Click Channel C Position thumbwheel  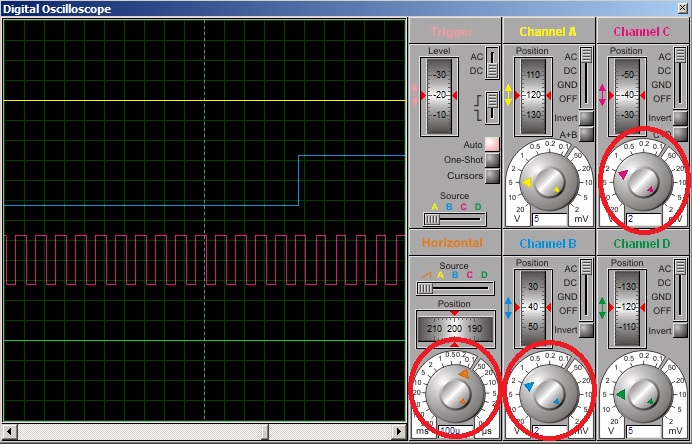pyautogui.click(x=627, y=96)
